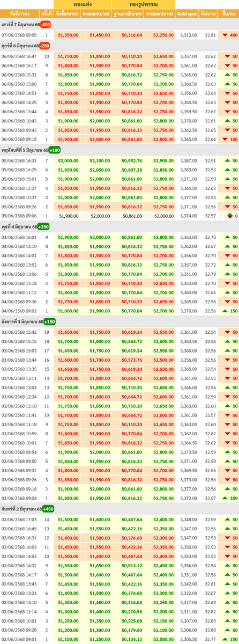Click the timestamp 03/06/2568 13:04
239x644 pixels.
(x=19, y=387)
